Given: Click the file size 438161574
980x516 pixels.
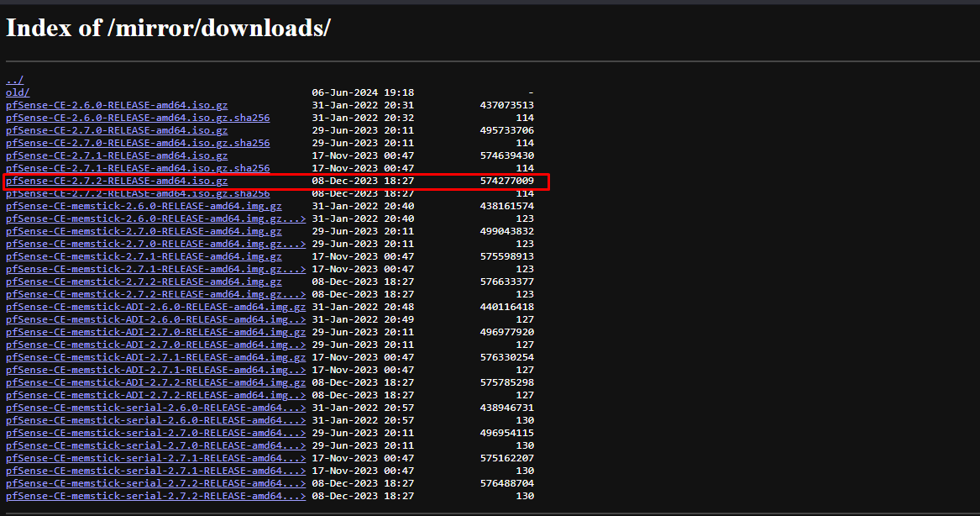Looking at the screenshot, I should 507,206.
